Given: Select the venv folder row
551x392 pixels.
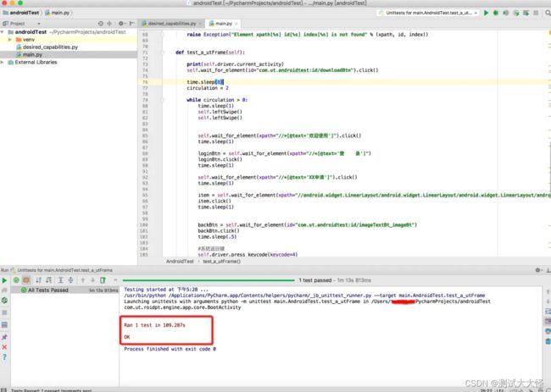Looking at the screenshot, I should pos(69,40).
